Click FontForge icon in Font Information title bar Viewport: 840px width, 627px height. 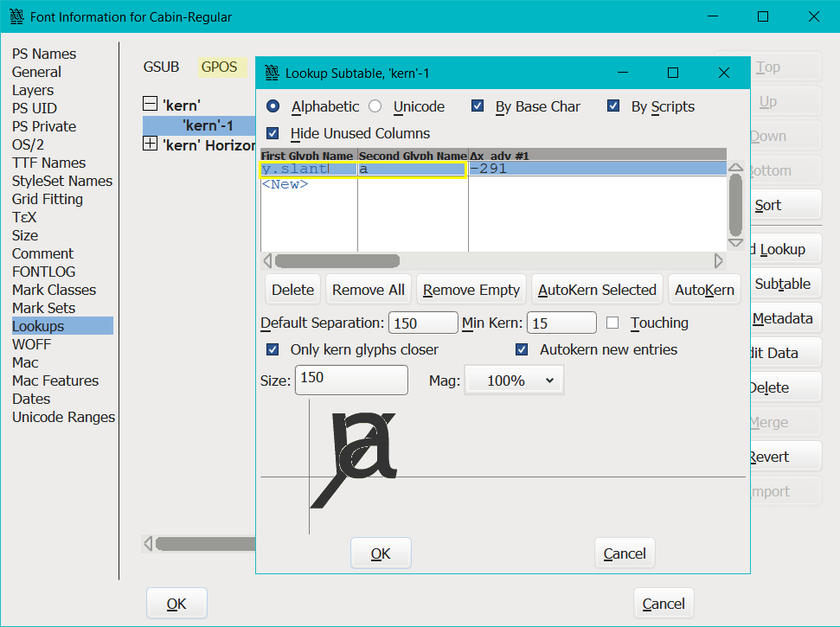16,16
